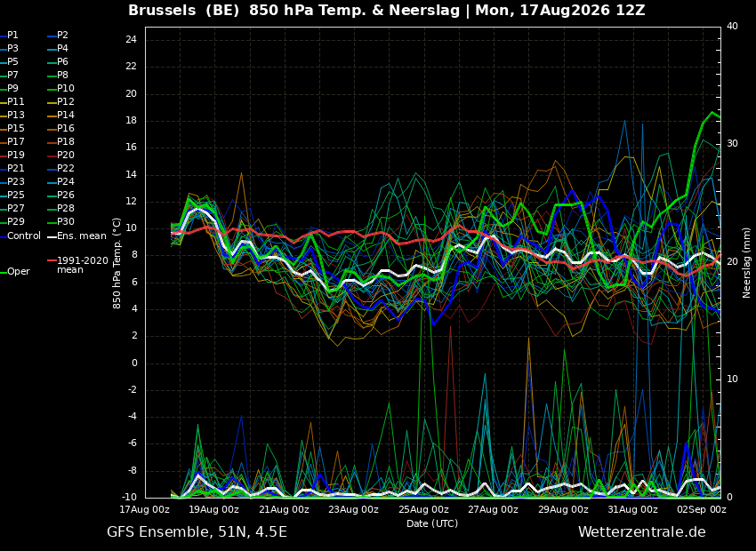
Task: Open the Wetterzentrale.de credit text
Action: [x=642, y=532]
